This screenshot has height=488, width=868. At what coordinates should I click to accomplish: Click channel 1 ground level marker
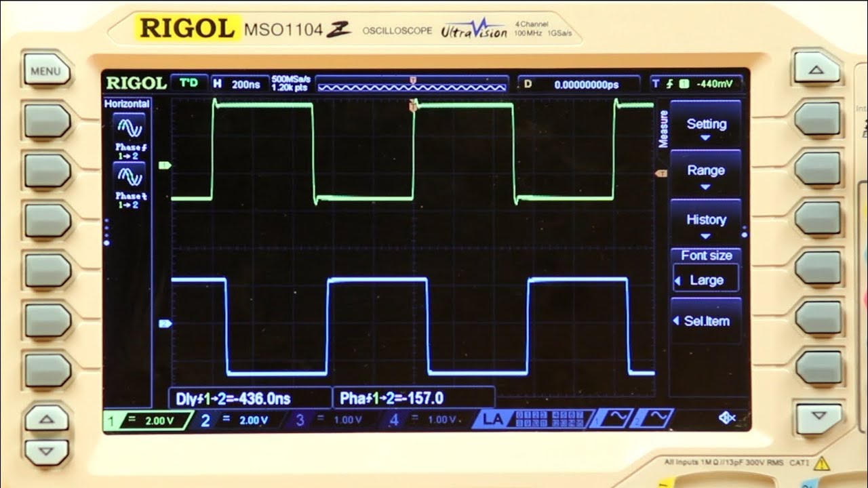[165, 165]
